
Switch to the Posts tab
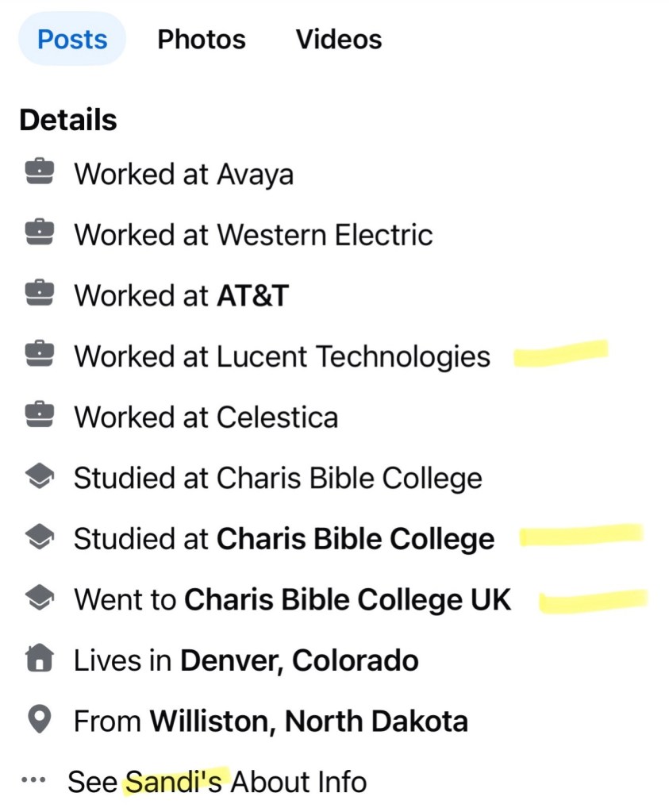tap(72, 39)
